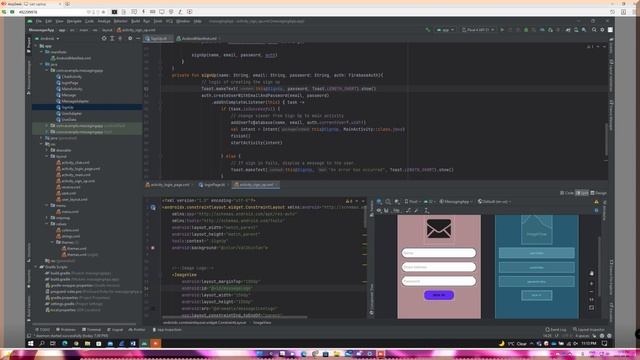This screenshot has height=360, width=640.
Task: Open the Logcat tool window
Action: [115, 329]
